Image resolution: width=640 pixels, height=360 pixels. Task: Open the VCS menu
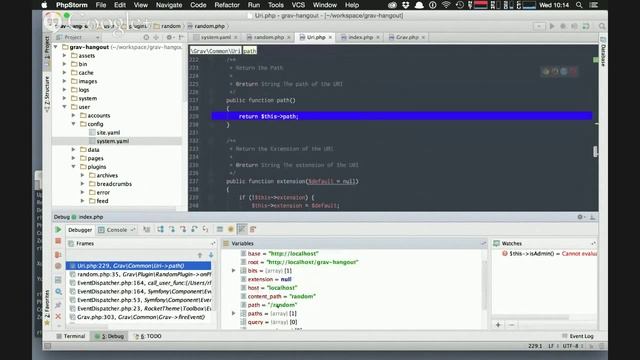coord(298,5)
